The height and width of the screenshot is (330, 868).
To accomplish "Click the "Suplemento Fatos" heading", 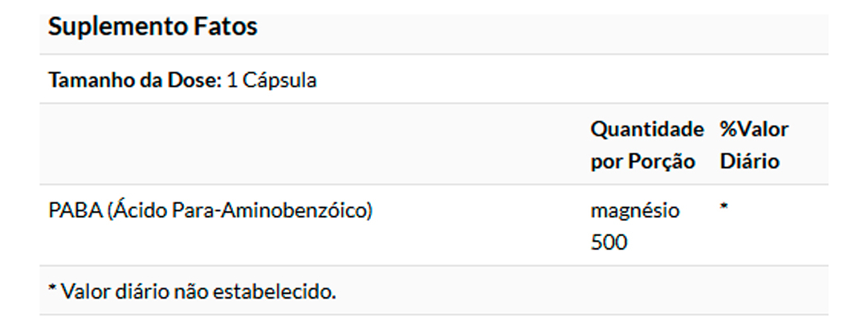I will (x=153, y=26).
